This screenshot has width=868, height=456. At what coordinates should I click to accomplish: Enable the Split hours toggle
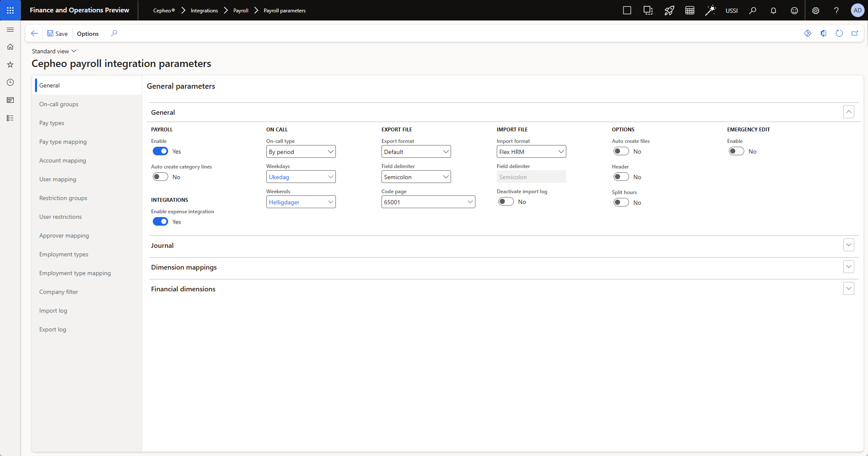(x=621, y=203)
